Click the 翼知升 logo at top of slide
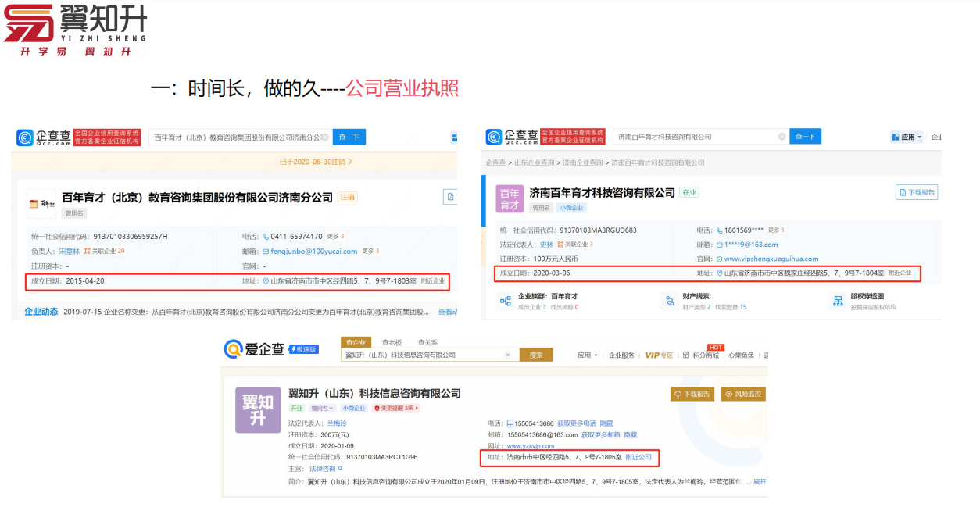Image resolution: width=980 pixels, height=507 pixels. 75,30
